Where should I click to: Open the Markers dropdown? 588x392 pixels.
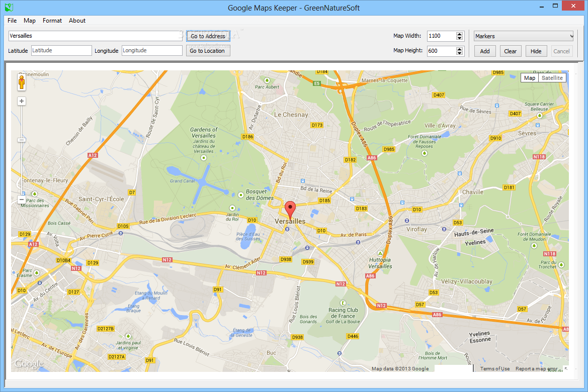pyautogui.click(x=524, y=36)
